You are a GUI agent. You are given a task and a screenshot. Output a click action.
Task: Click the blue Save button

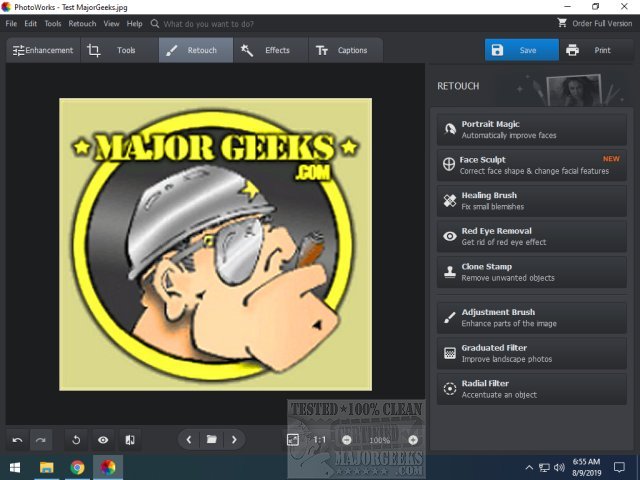pyautogui.click(x=521, y=50)
